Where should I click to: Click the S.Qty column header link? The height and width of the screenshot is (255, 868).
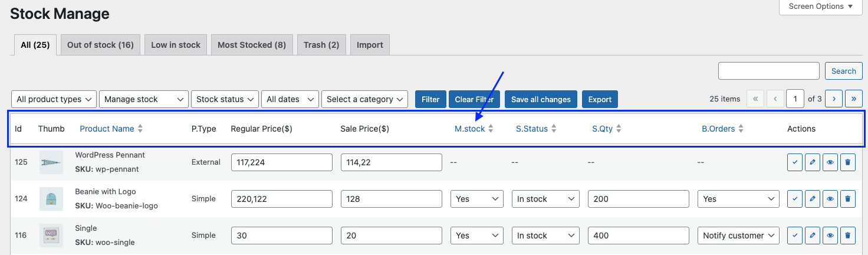pyautogui.click(x=603, y=129)
